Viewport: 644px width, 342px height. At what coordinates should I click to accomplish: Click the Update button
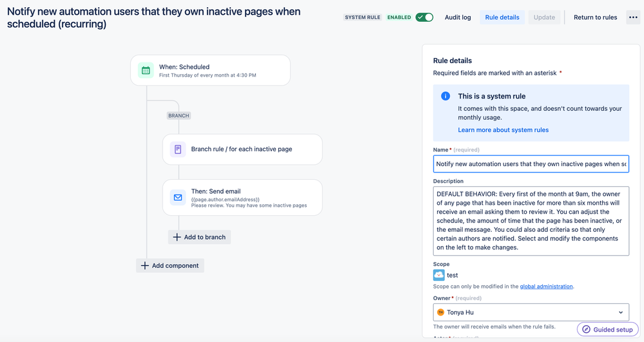coord(544,17)
